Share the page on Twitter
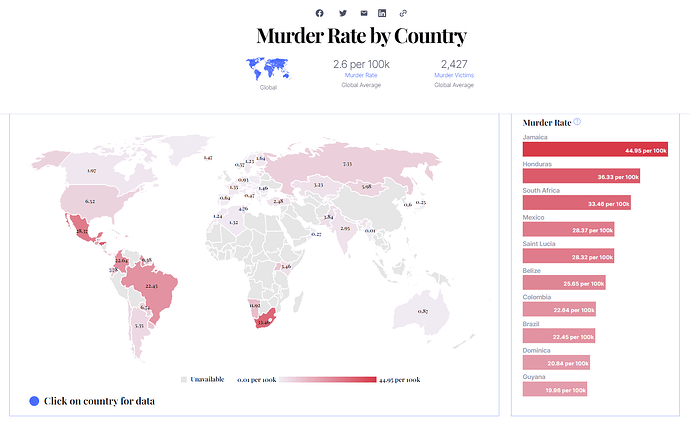This screenshot has height=427, width=690. pos(343,13)
